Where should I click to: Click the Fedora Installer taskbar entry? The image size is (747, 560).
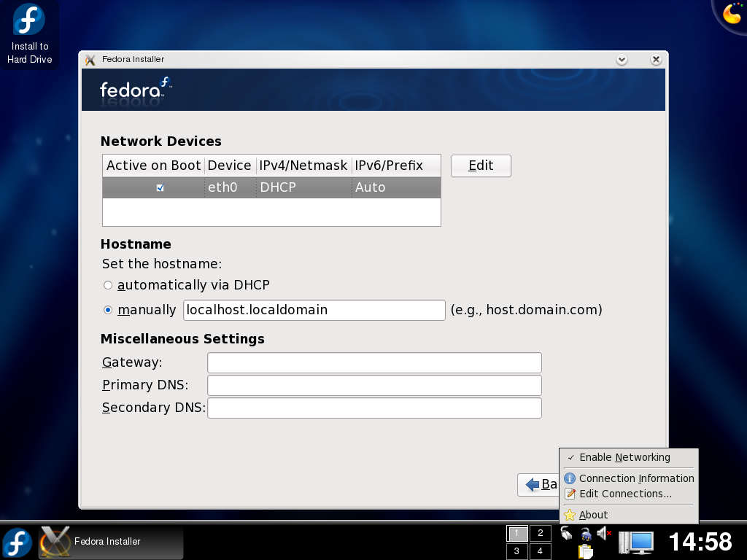[111, 542]
